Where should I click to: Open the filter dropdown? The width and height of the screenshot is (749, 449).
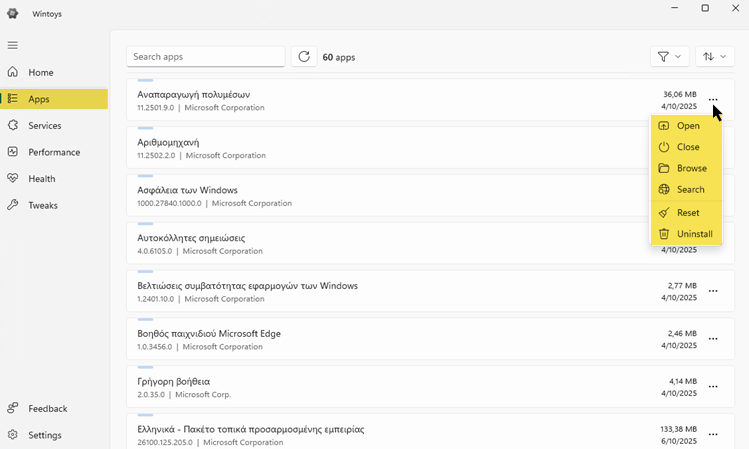(x=669, y=57)
